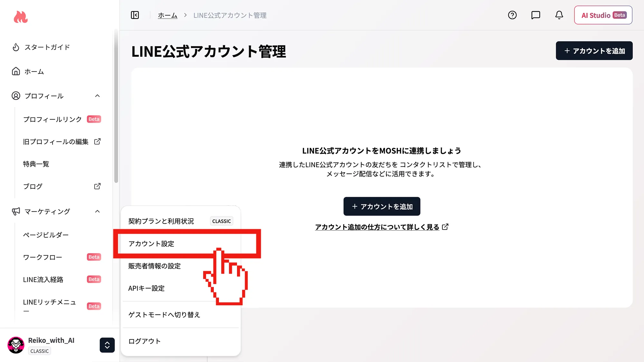
Task: Select アカウント設定 in the menu
Action: point(181,244)
